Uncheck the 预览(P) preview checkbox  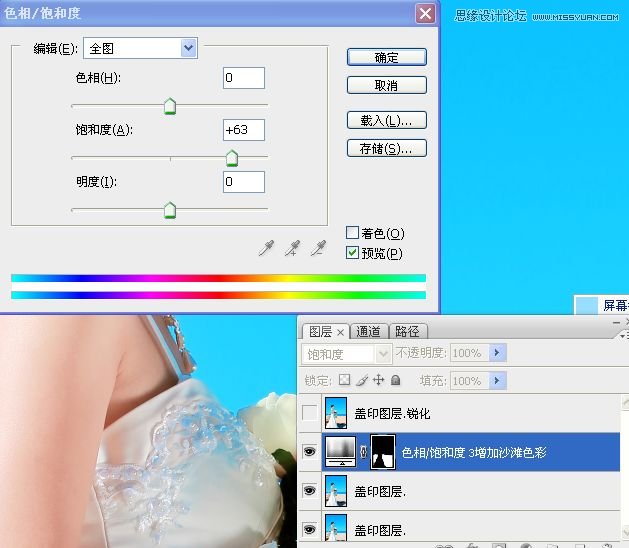pos(352,253)
